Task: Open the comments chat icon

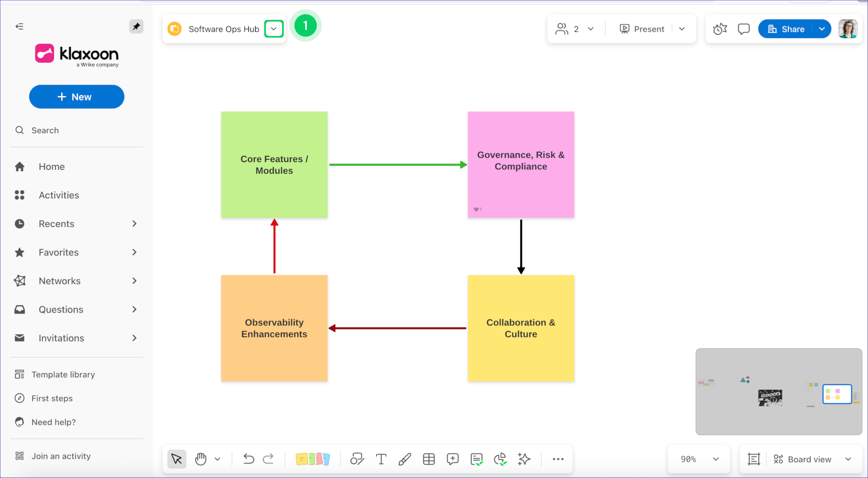Action: [x=744, y=29]
